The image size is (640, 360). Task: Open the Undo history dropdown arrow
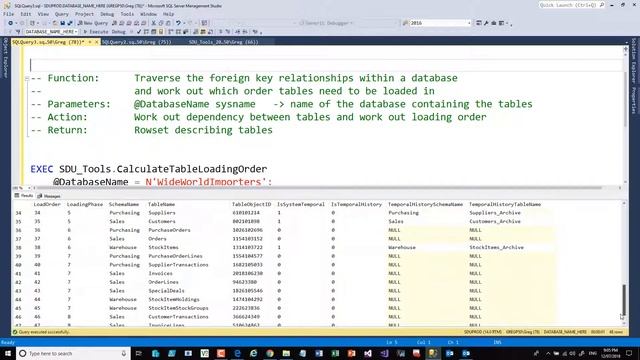pos(183,23)
